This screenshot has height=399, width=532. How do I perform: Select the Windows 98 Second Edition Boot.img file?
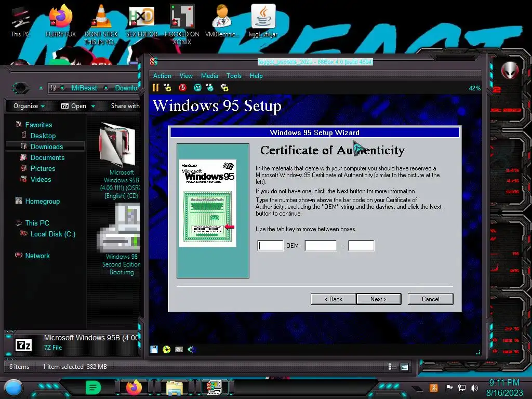(120, 239)
